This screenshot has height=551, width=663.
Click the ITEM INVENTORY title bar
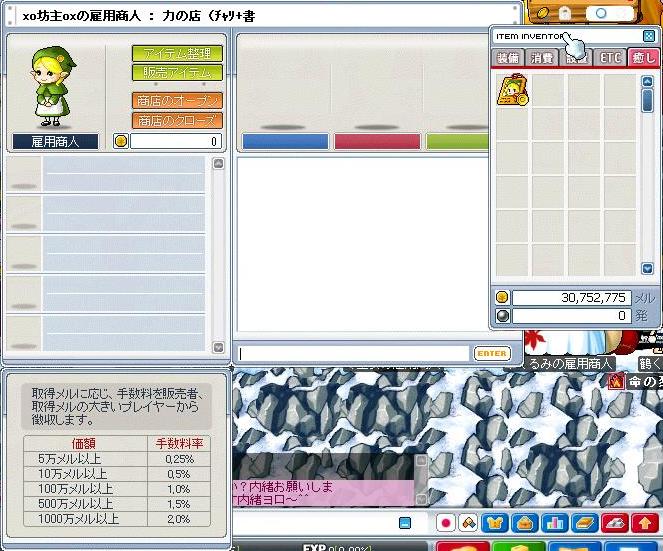click(567, 36)
